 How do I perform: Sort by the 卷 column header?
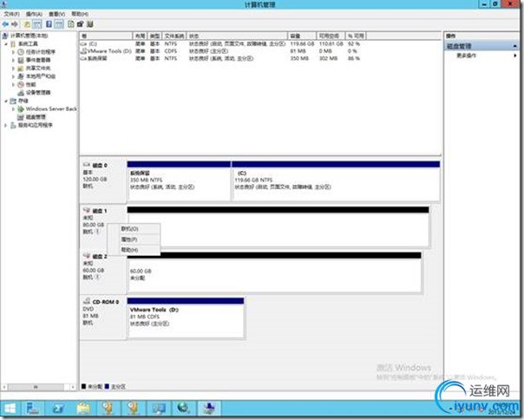[x=106, y=36]
